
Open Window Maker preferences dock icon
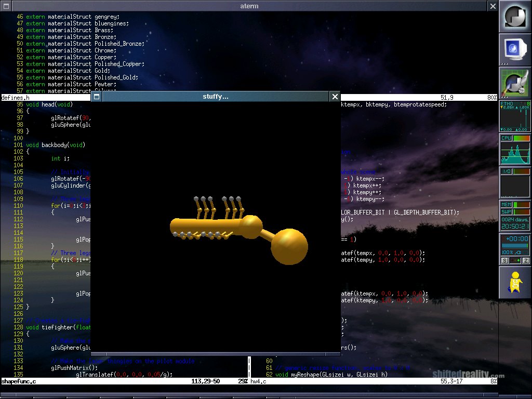point(515,83)
